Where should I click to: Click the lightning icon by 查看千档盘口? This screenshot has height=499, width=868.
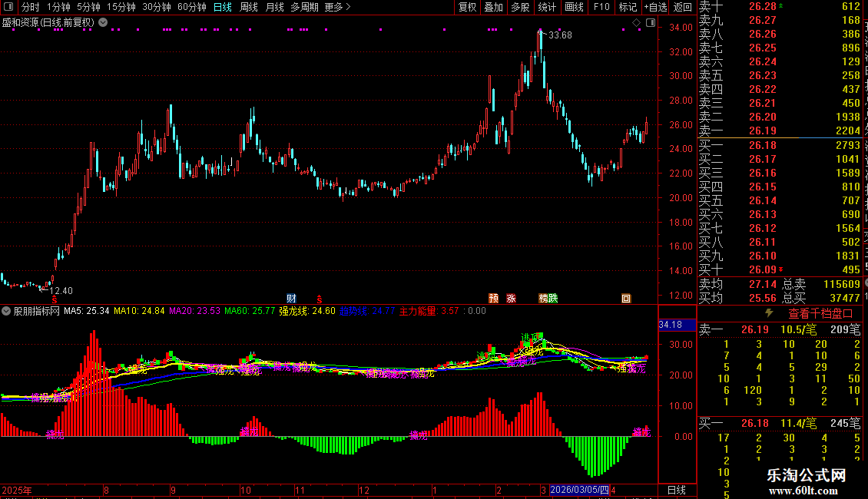tap(769, 313)
